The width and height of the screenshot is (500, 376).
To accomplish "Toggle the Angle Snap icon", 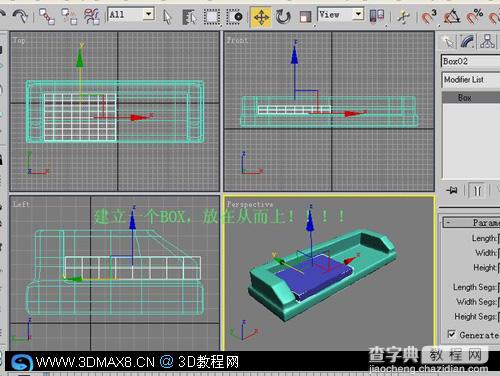I will 451,16.
